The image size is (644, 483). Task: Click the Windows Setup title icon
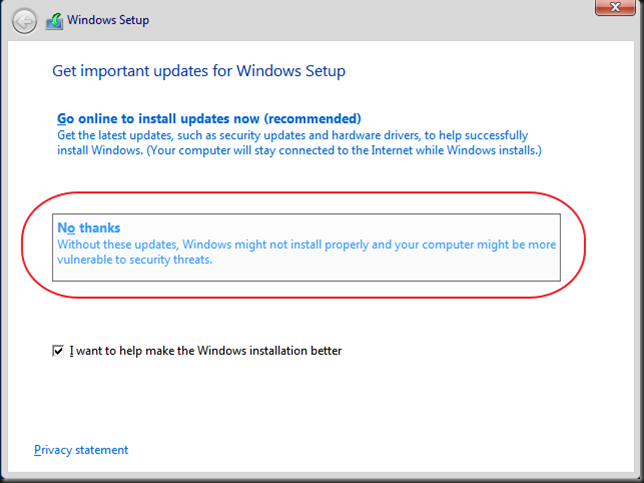(x=54, y=21)
